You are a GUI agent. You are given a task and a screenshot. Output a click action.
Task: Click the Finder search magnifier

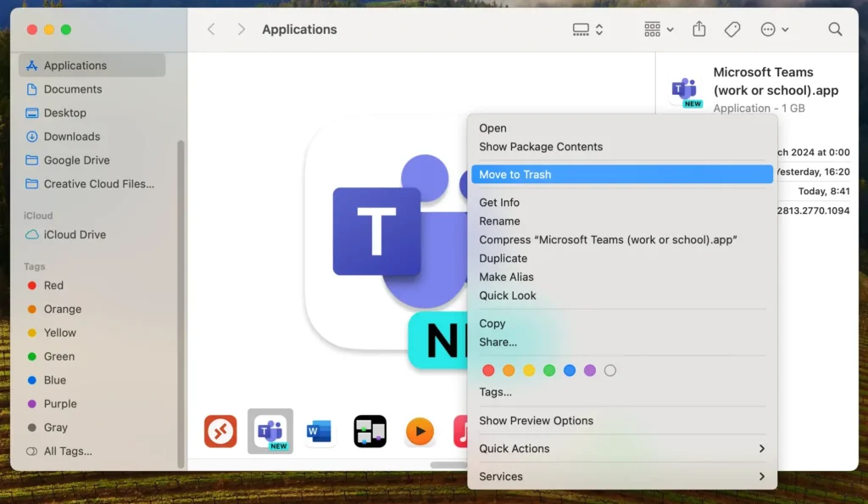[x=835, y=30]
